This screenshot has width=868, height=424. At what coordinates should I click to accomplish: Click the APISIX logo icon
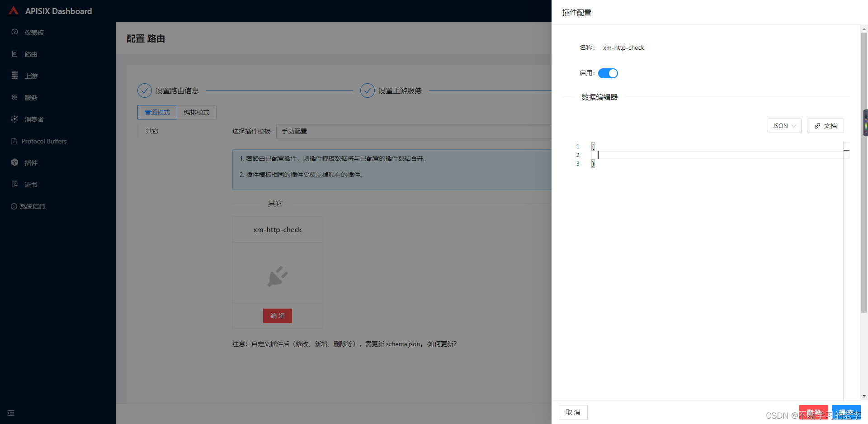pyautogui.click(x=14, y=10)
